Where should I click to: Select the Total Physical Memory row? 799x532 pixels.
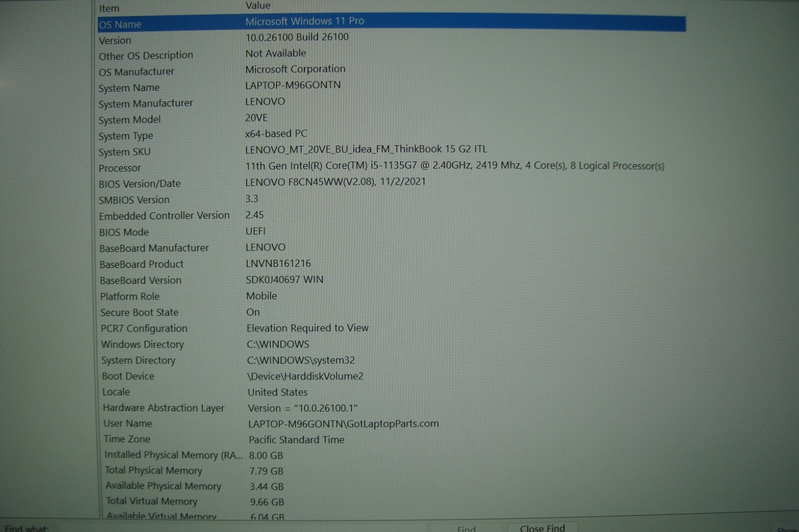[153, 470]
